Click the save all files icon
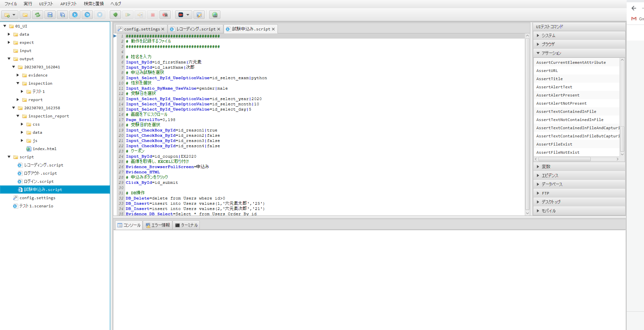 coord(62,15)
